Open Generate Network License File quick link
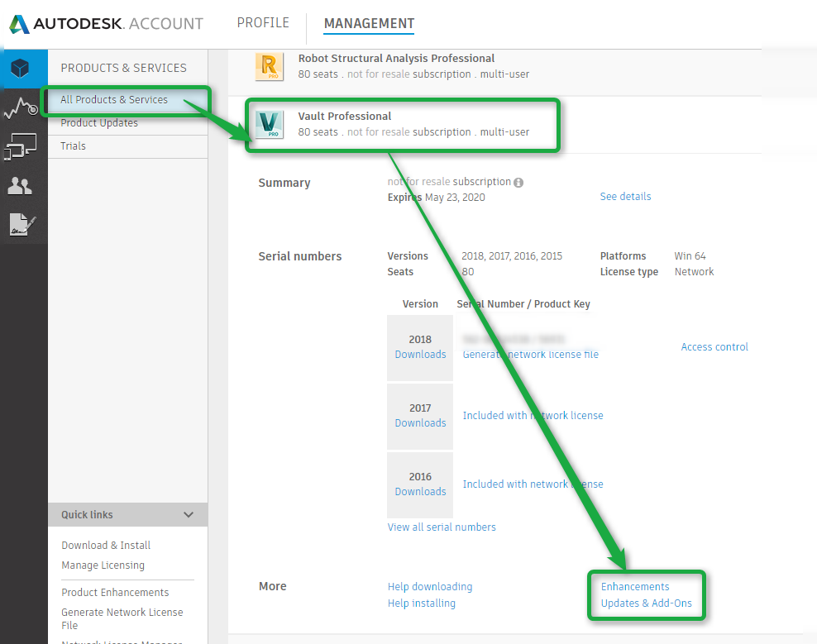The height and width of the screenshot is (644, 817). [x=122, y=618]
